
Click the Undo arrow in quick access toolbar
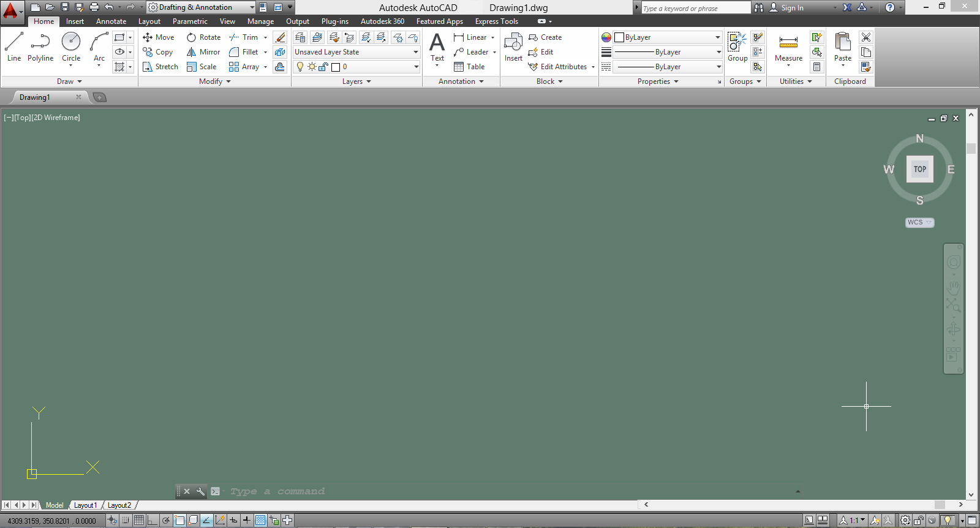(x=109, y=7)
